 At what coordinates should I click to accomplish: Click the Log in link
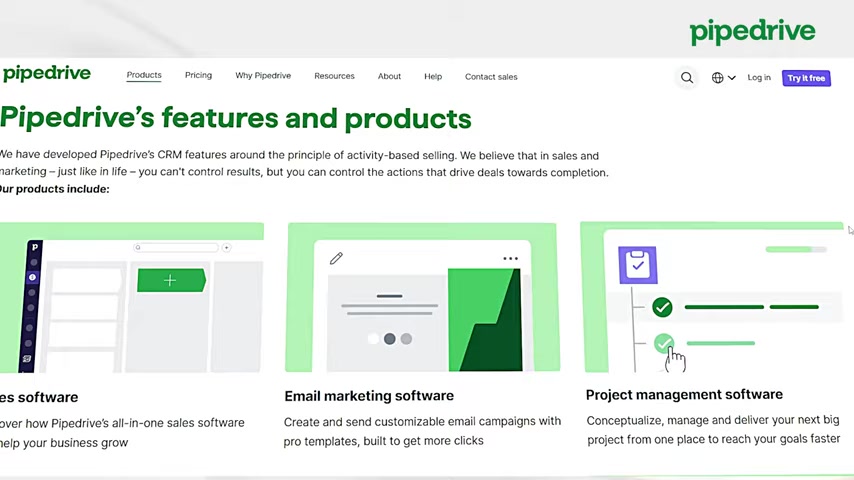(x=759, y=78)
